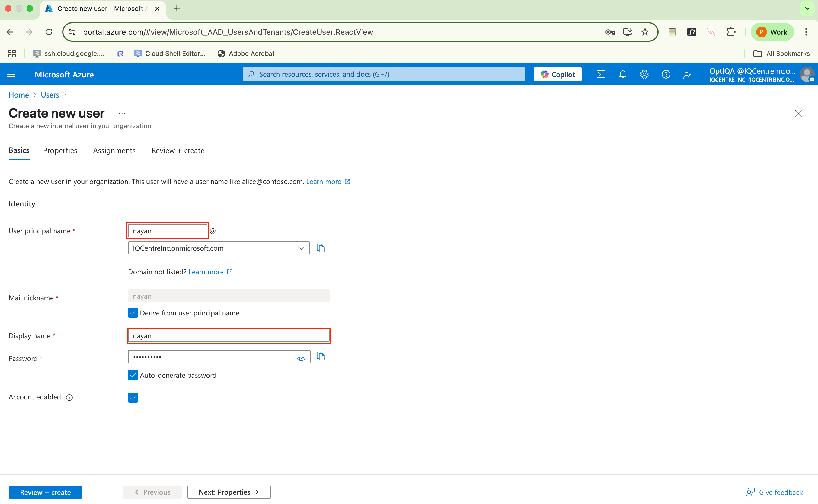Click the red crossed-out extension icon

tap(711, 32)
